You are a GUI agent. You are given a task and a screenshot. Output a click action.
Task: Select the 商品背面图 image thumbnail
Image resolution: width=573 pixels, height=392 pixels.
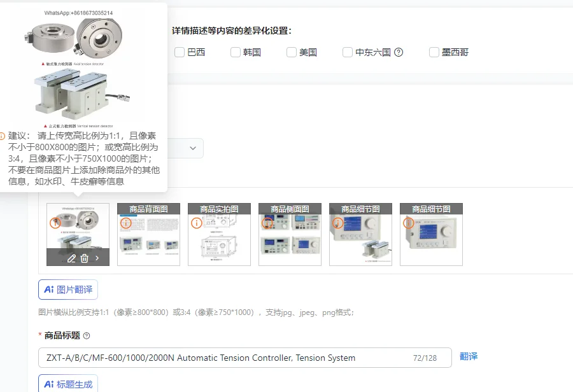click(149, 235)
